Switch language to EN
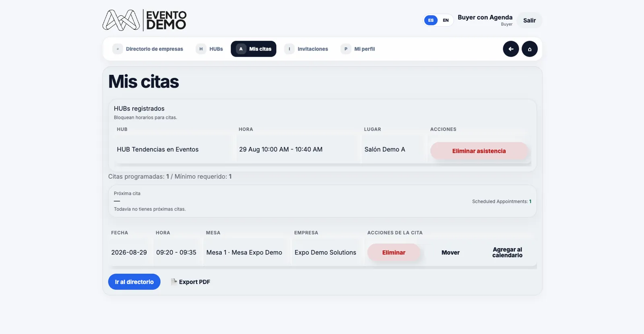 click(x=446, y=20)
